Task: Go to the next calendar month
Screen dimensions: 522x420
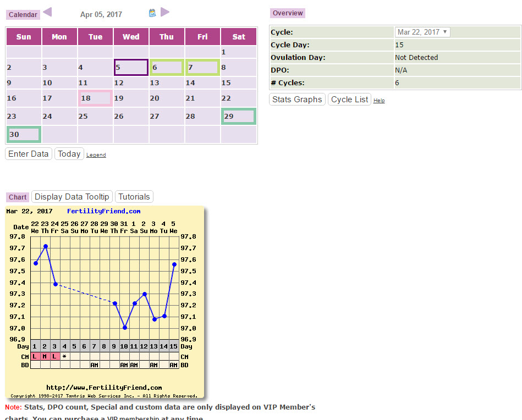Action: (x=165, y=12)
